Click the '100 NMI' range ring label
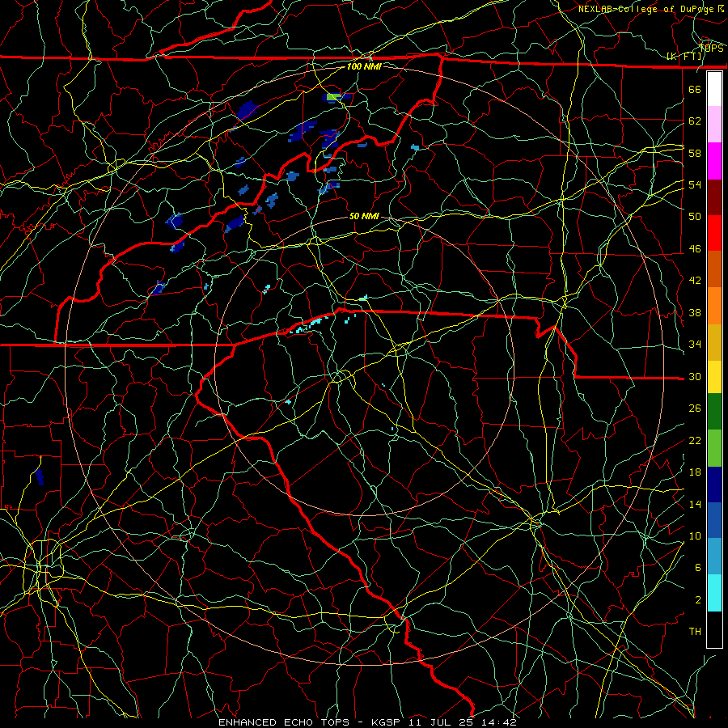 click(364, 66)
